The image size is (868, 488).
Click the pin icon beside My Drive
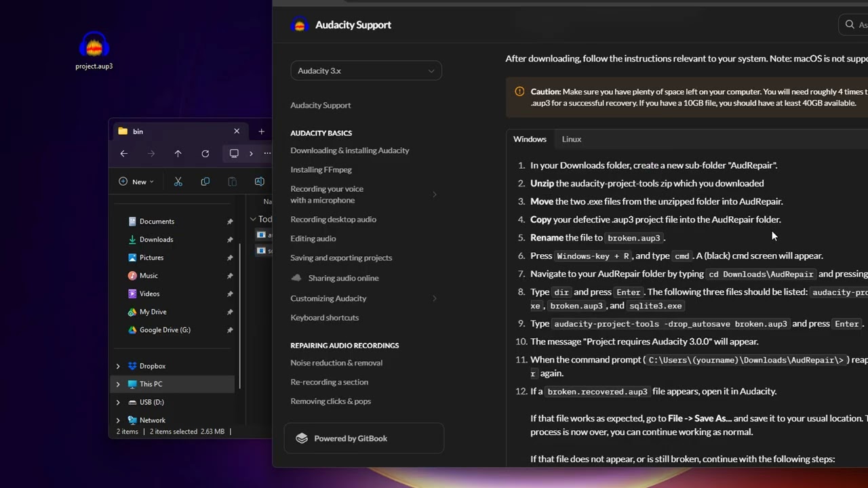230,312
